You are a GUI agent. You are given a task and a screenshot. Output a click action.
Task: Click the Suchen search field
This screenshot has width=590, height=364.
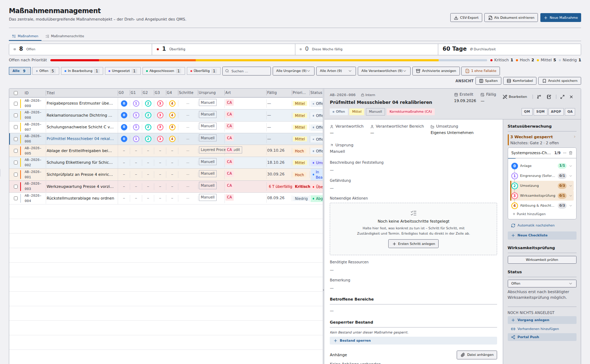[x=246, y=71]
